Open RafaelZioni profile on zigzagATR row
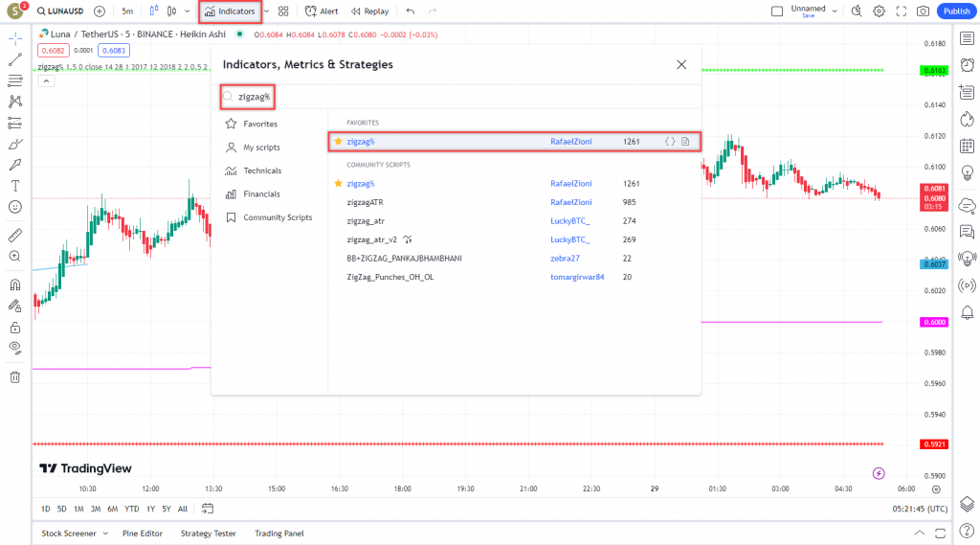The height and width of the screenshot is (545, 980). [x=571, y=202]
